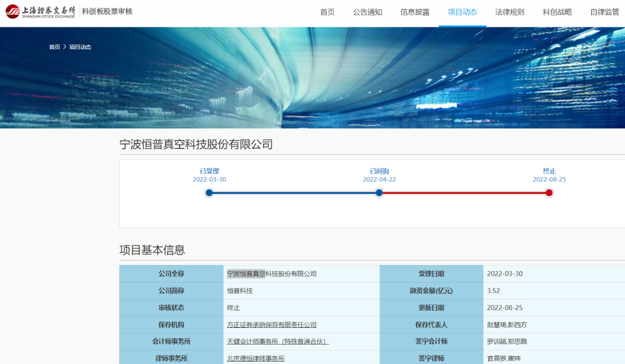The height and width of the screenshot is (364, 625).
Task: Click the 已受理 timeline dot
Action: pos(209,193)
